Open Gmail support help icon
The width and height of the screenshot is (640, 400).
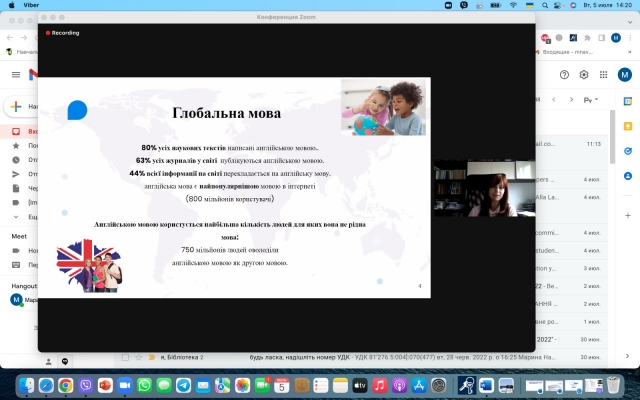565,75
